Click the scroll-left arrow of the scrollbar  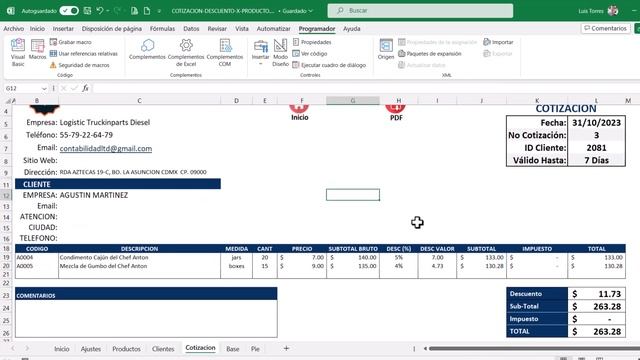(425, 349)
